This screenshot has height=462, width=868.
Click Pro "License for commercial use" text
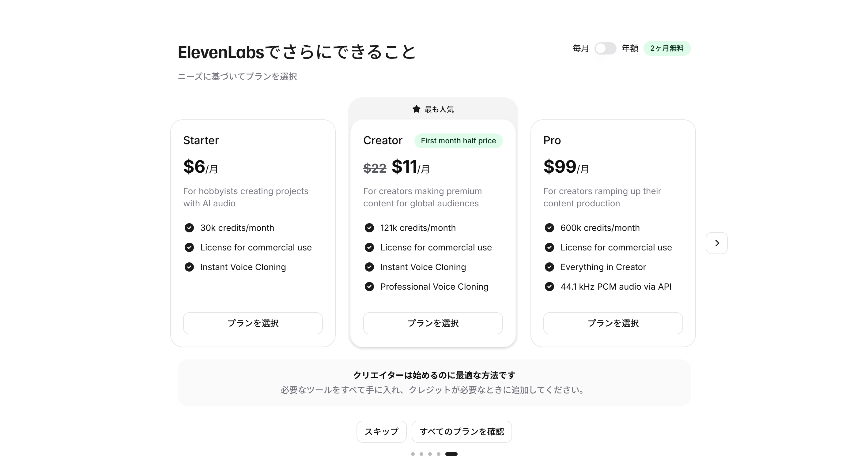[x=616, y=247]
